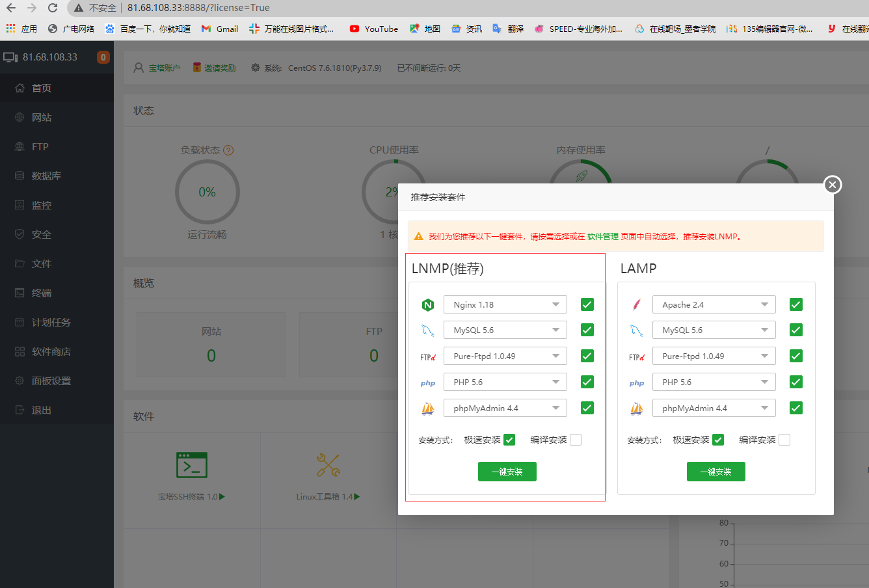Open the Linux工具箱 1.4 tools icon
This screenshot has height=588, width=869.
point(328,465)
